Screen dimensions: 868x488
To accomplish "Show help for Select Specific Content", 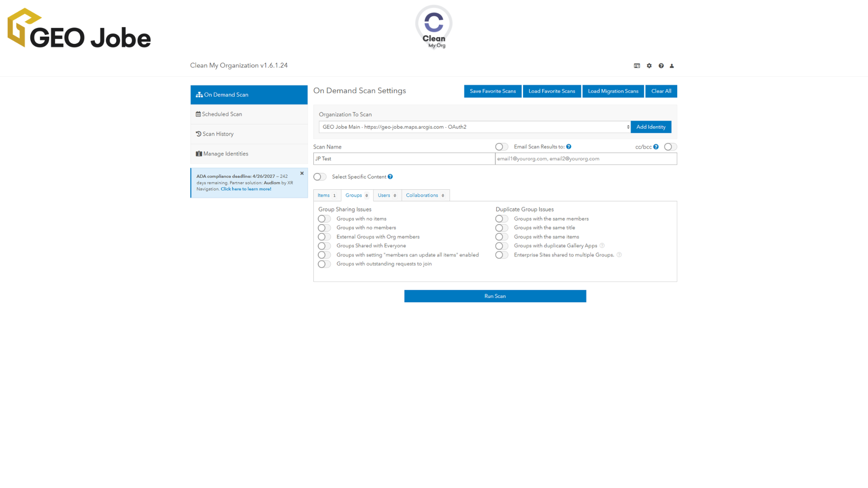I will 390,177.
